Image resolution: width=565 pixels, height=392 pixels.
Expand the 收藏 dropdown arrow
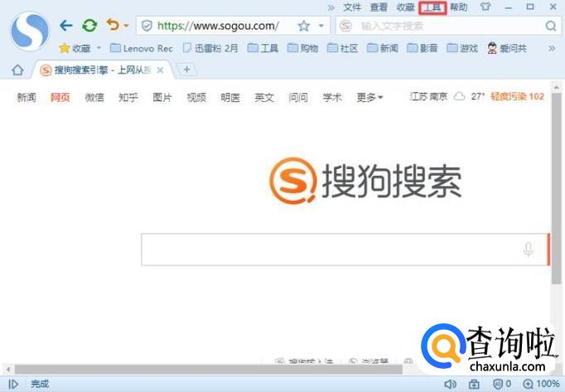coord(99,48)
